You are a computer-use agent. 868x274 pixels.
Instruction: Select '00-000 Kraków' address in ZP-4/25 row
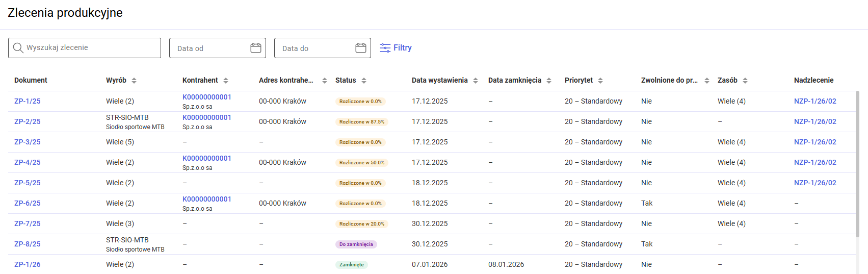click(x=282, y=162)
